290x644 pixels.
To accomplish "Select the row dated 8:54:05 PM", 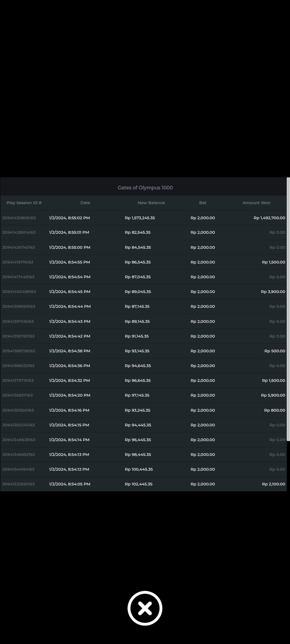I will coord(70,484).
